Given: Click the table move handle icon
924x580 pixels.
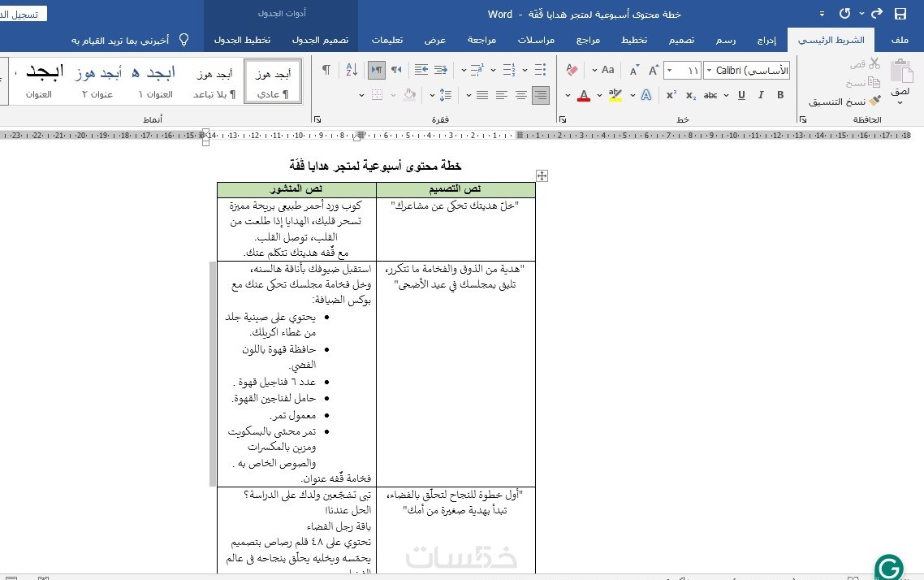Looking at the screenshot, I should [542, 175].
